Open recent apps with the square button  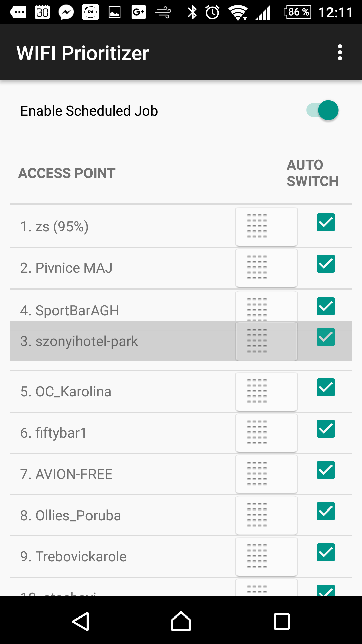(282, 621)
